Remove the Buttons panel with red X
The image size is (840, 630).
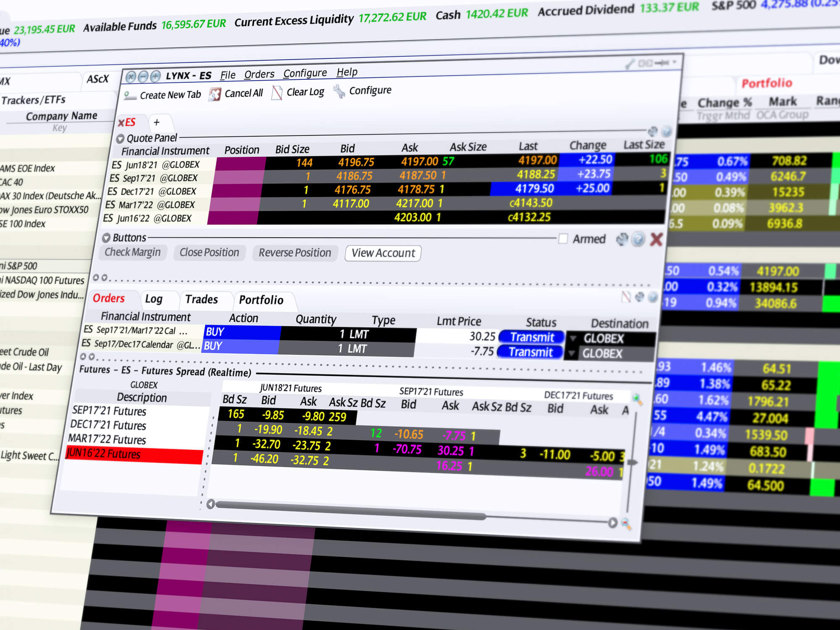[656, 239]
